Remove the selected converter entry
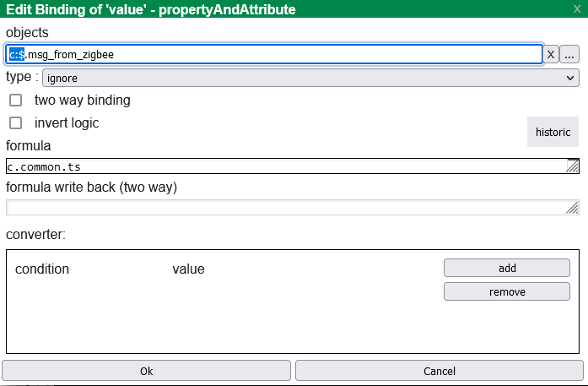588x386 pixels. tap(507, 291)
